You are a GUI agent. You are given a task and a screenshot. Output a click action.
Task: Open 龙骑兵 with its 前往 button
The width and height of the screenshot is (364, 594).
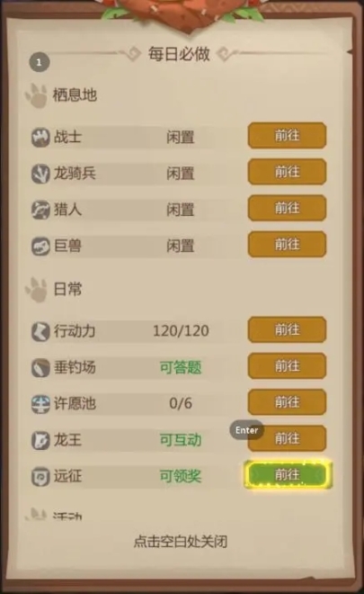click(287, 172)
